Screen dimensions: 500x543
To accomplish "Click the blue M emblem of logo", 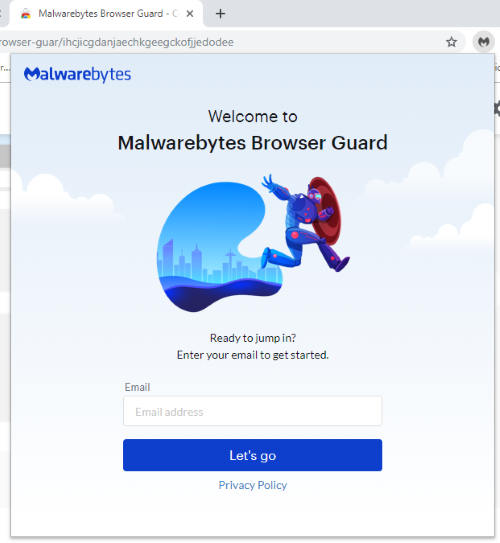I will [x=32, y=73].
